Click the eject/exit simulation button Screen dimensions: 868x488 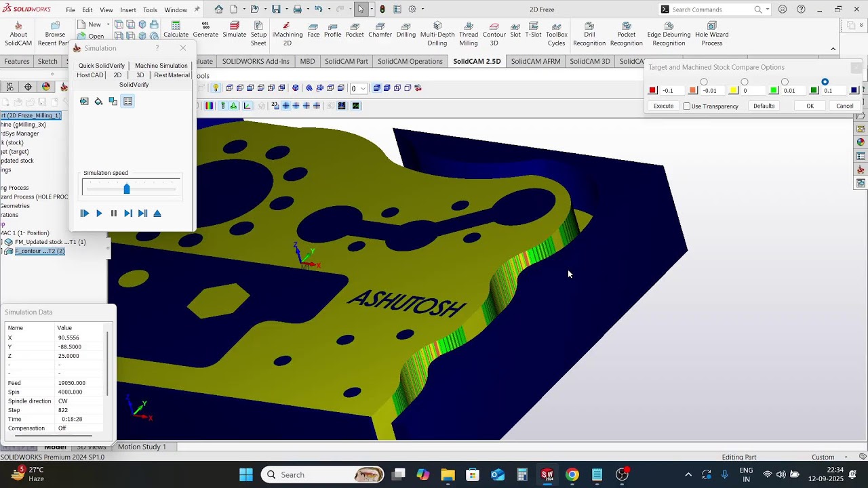pyautogui.click(x=157, y=213)
